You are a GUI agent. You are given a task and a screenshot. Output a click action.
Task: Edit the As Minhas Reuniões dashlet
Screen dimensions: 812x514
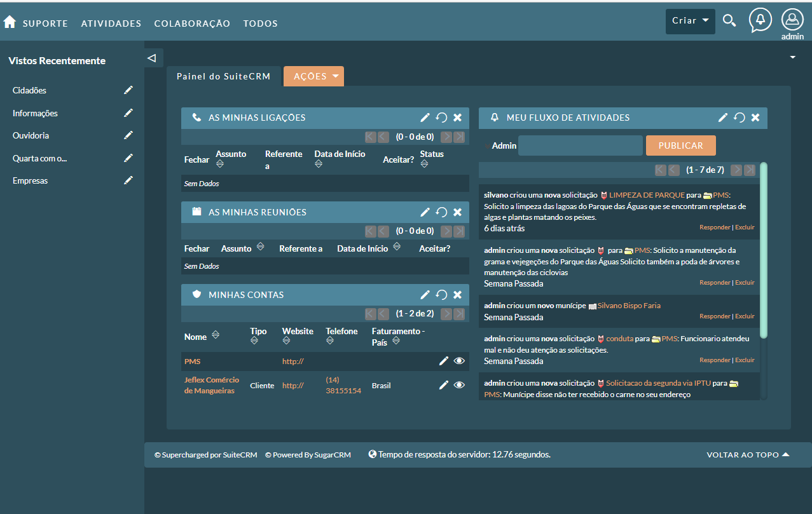425,212
